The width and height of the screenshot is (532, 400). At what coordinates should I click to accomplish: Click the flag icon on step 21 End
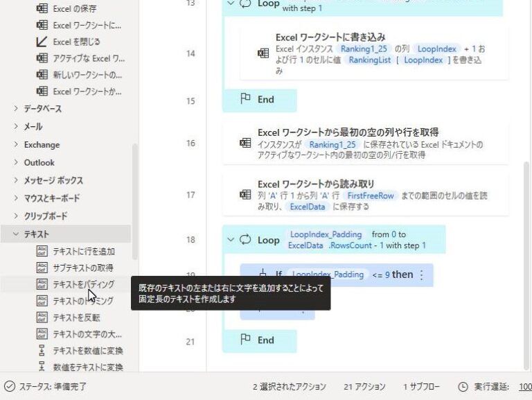click(245, 340)
